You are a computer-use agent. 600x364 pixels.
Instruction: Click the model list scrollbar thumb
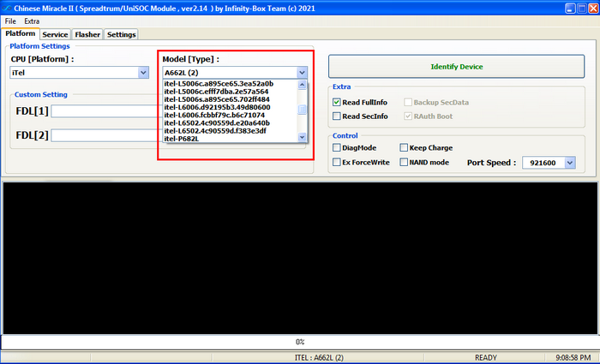click(x=302, y=110)
